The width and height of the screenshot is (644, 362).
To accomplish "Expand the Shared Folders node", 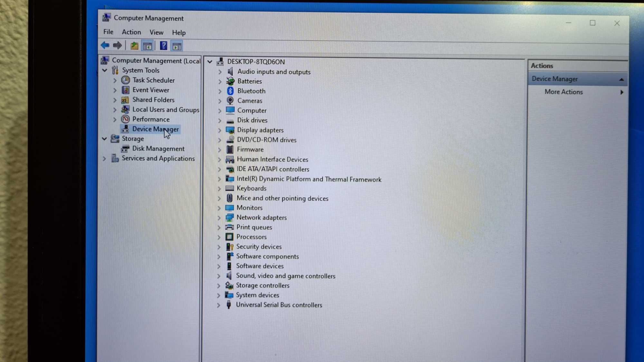I will [115, 100].
